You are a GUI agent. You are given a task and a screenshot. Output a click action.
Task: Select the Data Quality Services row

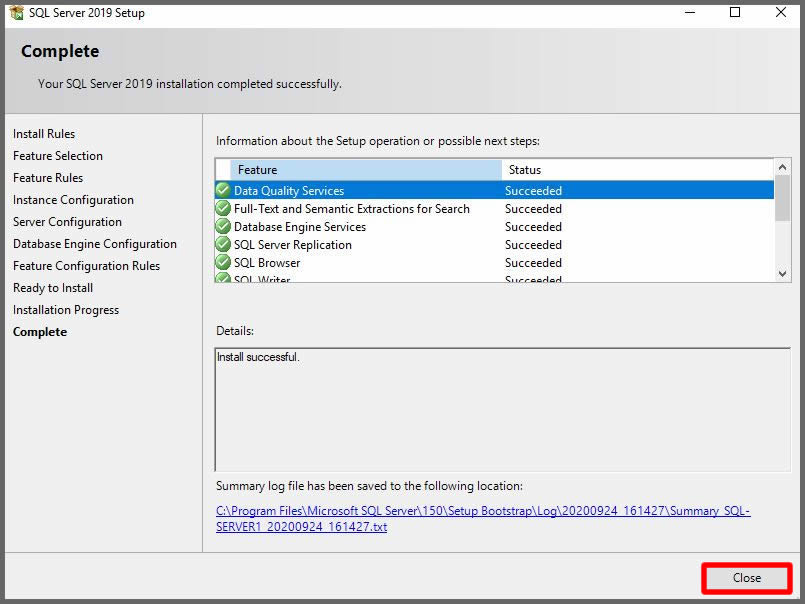point(400,190)
